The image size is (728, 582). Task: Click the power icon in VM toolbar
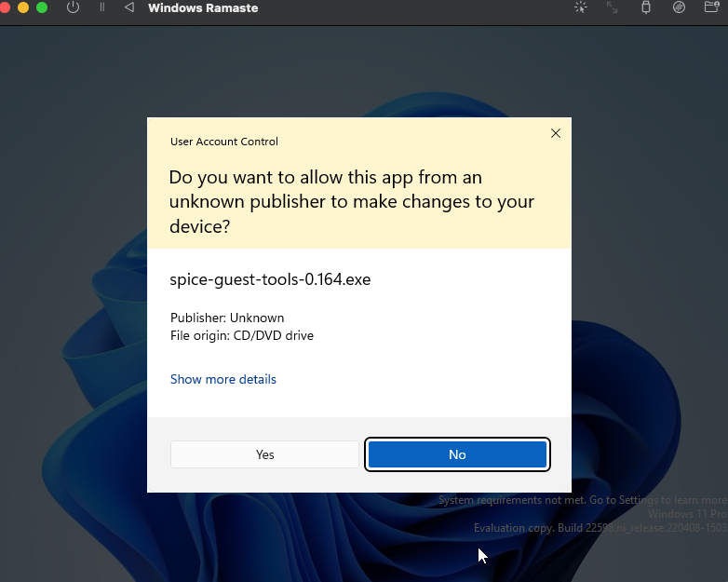click(x=73, y=7)
